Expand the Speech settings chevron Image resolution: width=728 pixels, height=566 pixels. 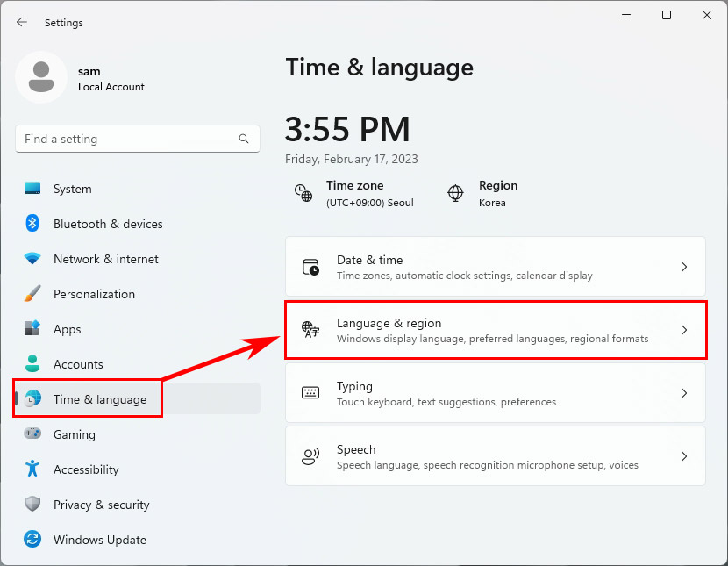(x=684, y=455)
